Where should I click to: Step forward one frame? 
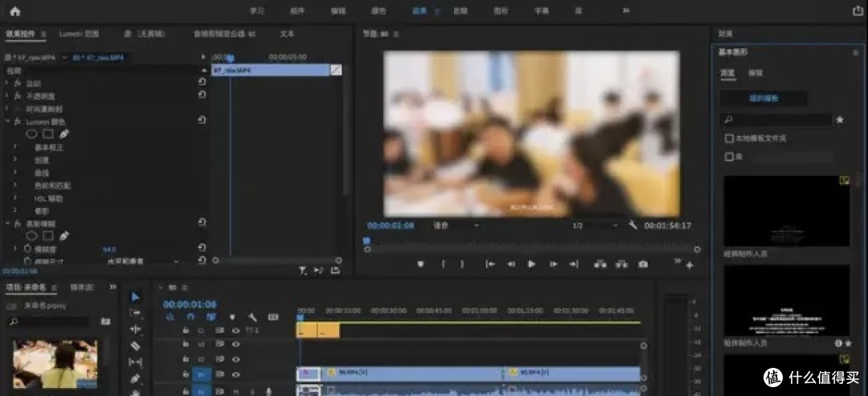pos(552,264)
